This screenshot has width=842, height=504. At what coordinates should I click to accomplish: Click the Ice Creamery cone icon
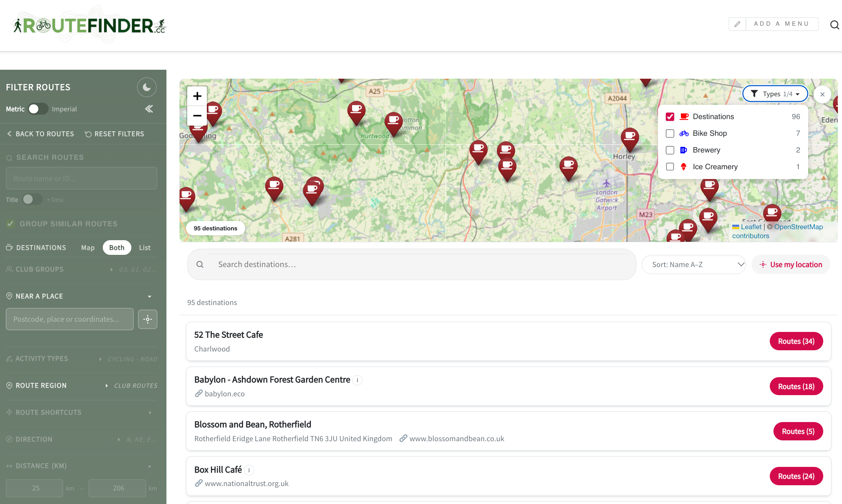coord(684,167)
